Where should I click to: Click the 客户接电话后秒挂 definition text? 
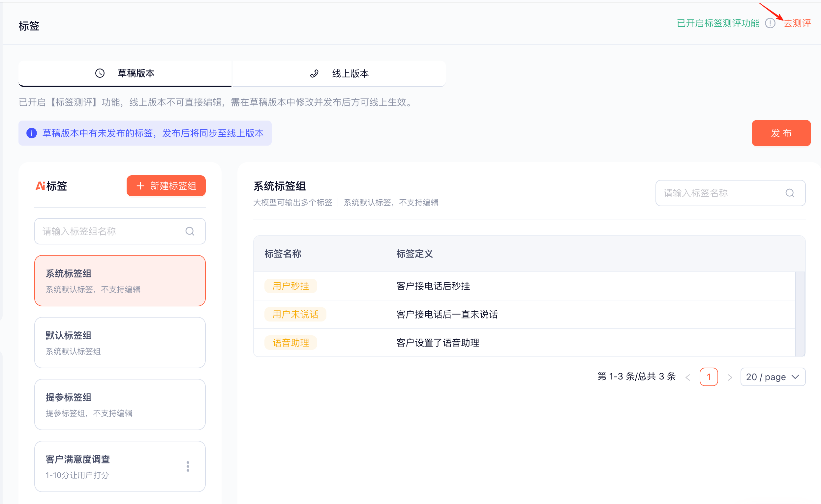pos(433,286)
